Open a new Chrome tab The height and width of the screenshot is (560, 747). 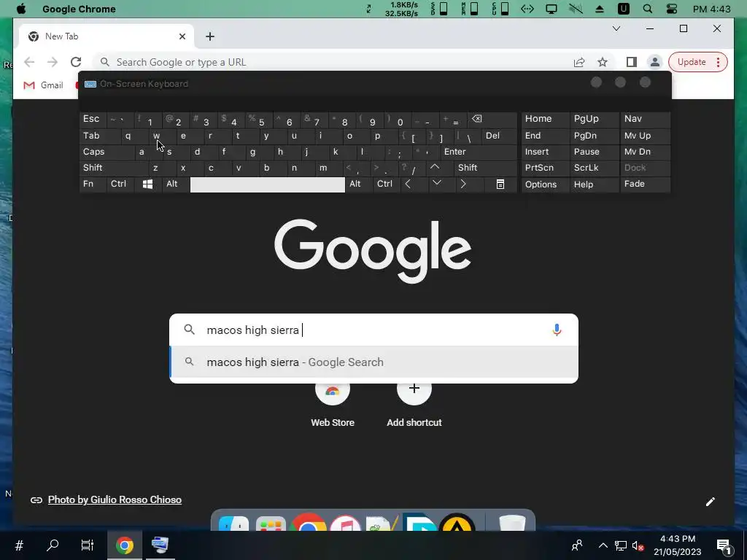[210, 36]
